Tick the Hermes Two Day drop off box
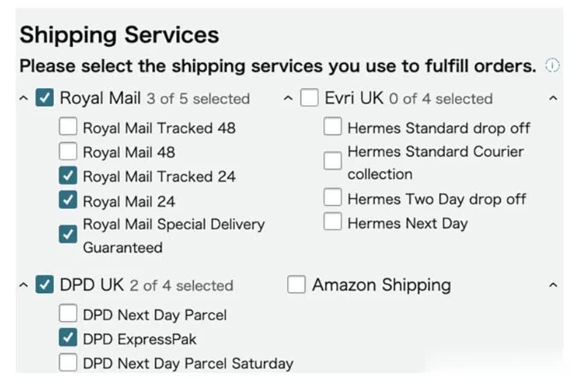 tap(333, 197)
